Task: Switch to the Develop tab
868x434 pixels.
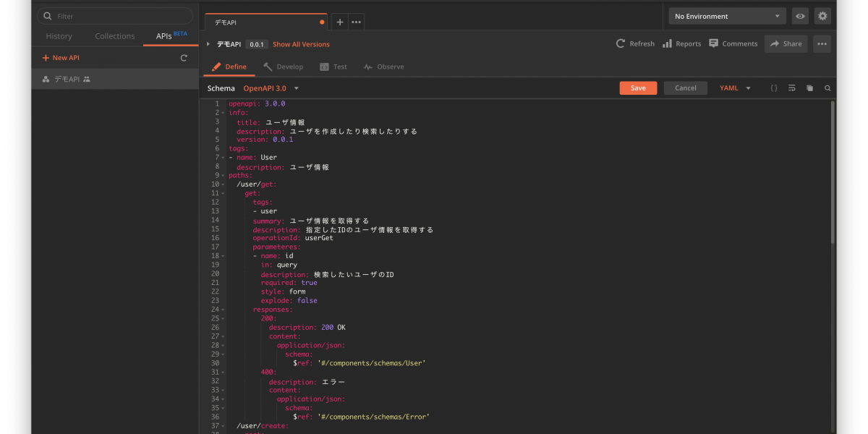Action: 283,67
